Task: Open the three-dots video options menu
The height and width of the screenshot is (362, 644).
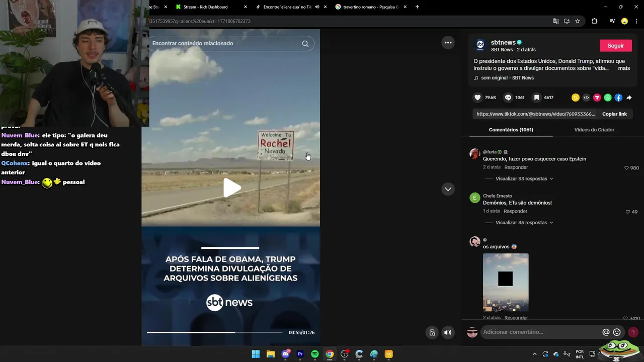Action: click(x=448, y=43)
